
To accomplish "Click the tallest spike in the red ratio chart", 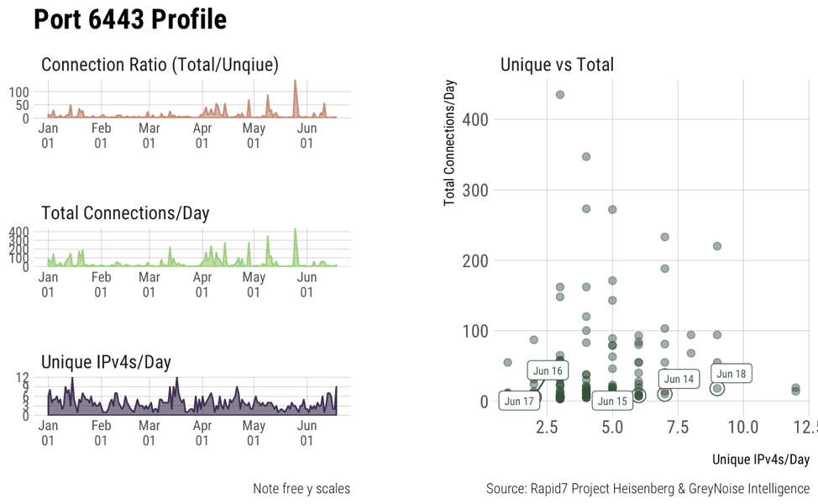I will (x=296, y=81).
